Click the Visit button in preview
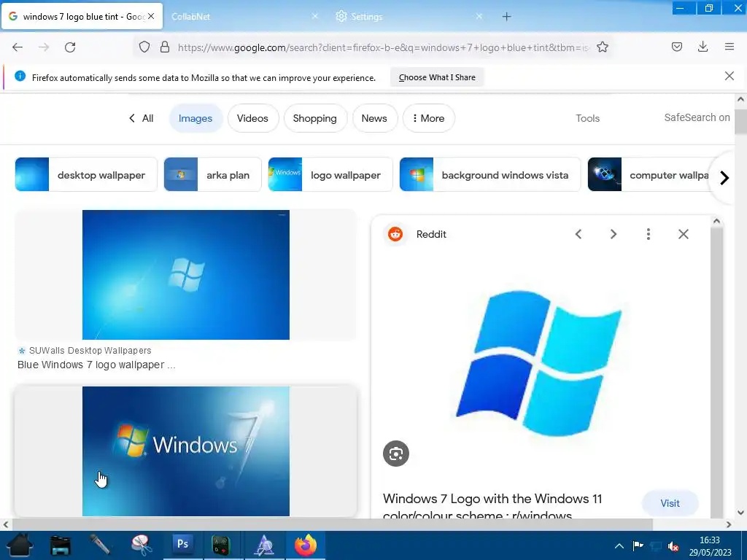 pyautogui.click(x=670, y=503)
